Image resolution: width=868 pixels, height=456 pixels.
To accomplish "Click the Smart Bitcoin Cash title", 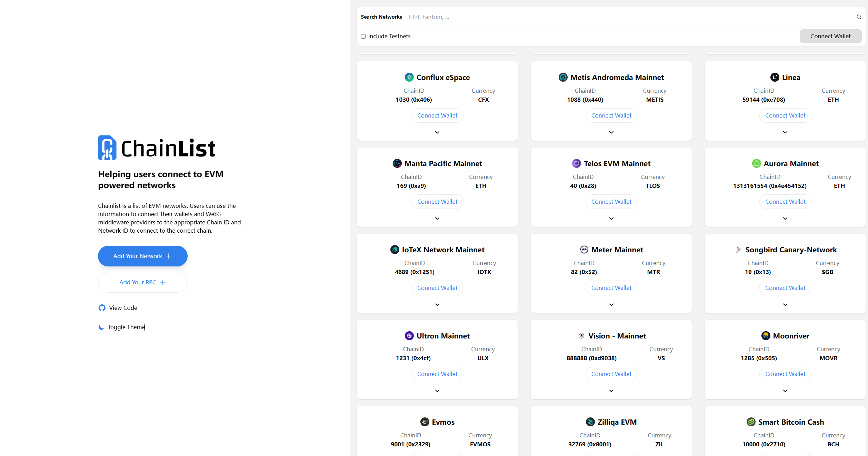I will [x=791, y=422].
